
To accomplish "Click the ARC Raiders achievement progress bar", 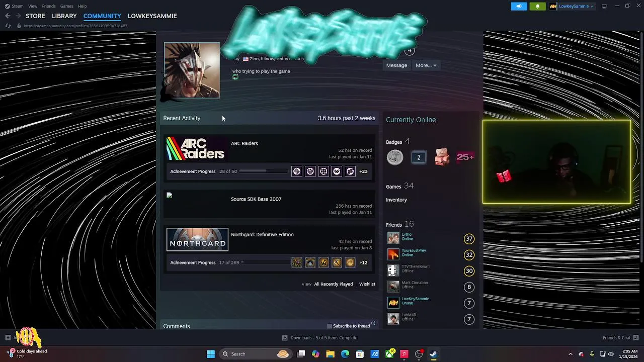I will tap(263, 171).
